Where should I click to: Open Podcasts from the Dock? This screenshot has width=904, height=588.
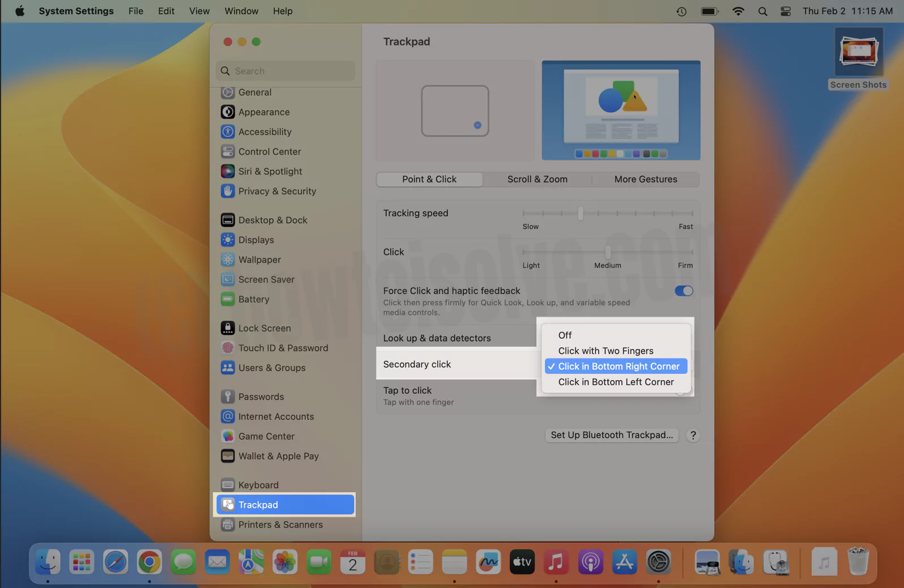tap(590, 563)
